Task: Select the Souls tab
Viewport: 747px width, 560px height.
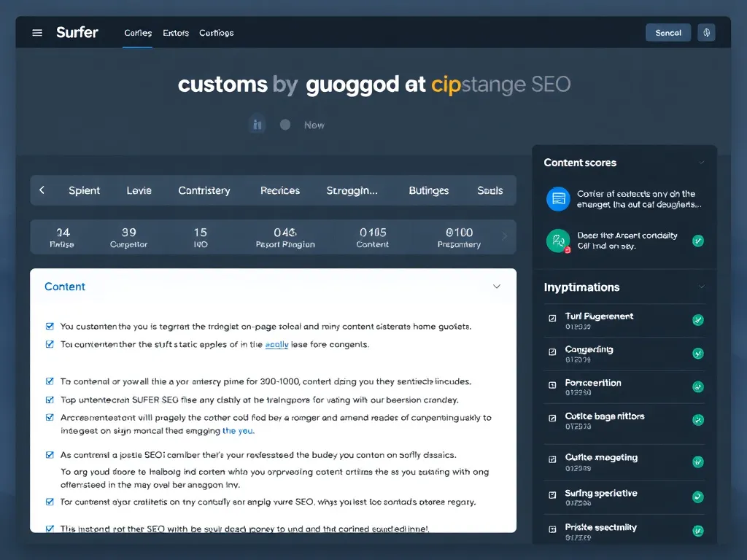Action: (x=490, y=190)
